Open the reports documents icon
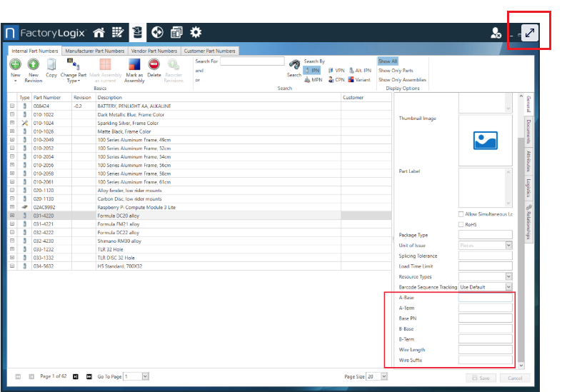Image resolution: width=567 pixels, height=392 pixels. [x=176, y=33]
